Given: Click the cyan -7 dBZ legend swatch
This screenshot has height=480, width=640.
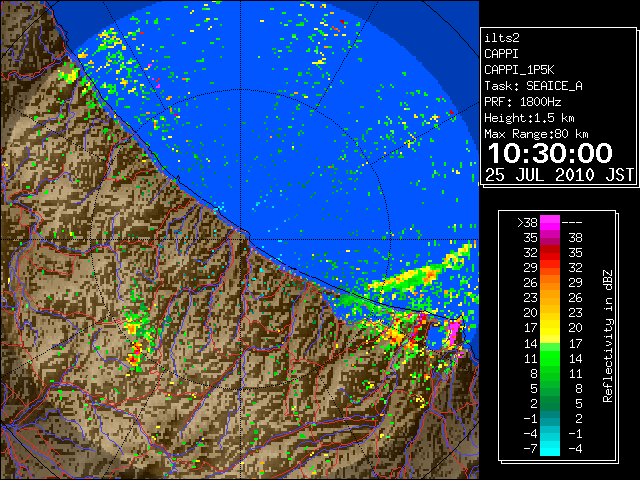Looking at the screenshot, I should tap(550, 448).
